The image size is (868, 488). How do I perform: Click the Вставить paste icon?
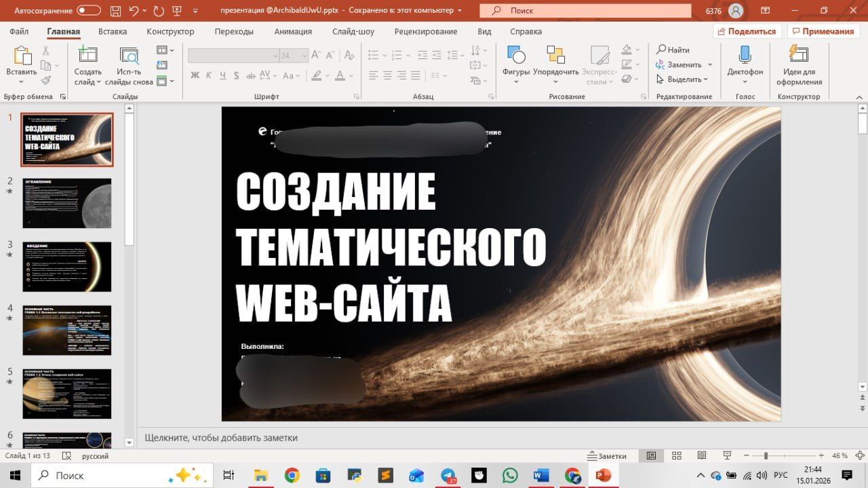(x=22, y=56)
